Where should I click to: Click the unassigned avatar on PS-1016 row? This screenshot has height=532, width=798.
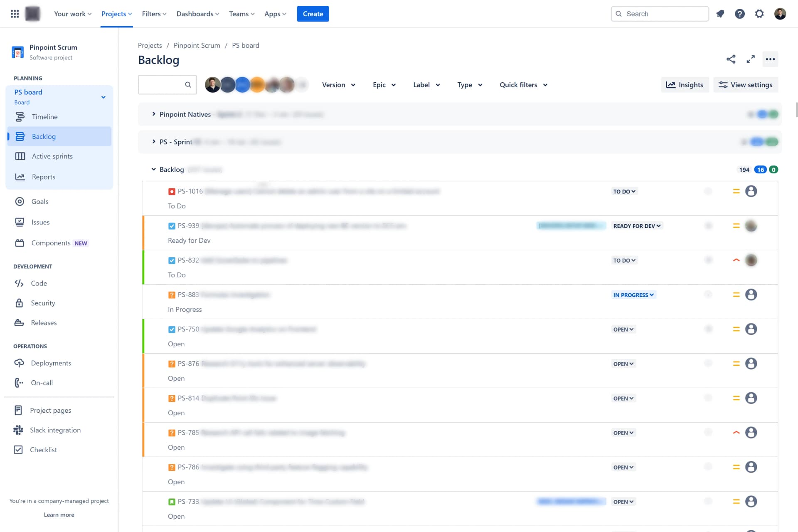click(x=751, y=191)
